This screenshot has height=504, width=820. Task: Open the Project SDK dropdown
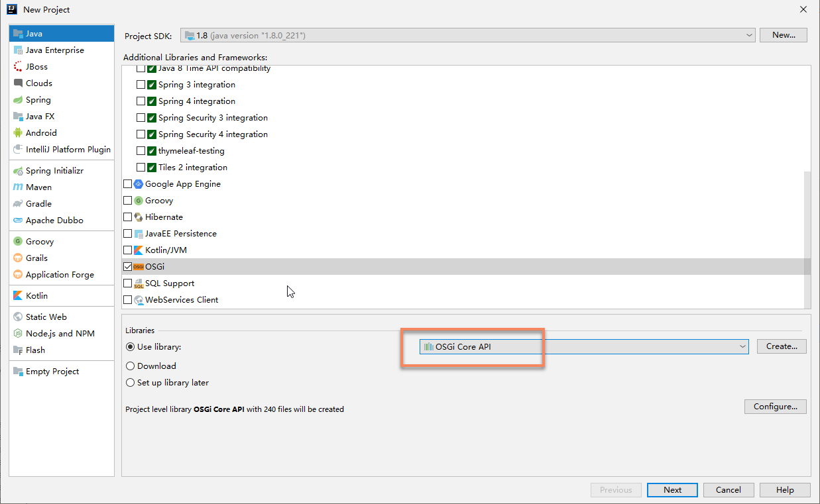click(x=468, y=35)
